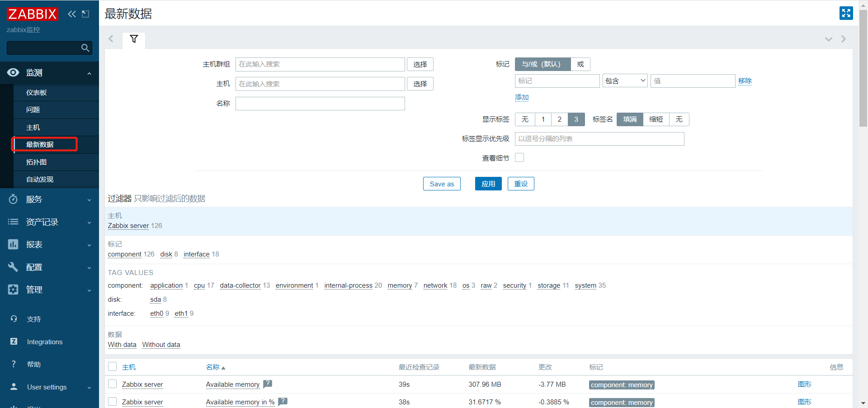Hide sidebar using the window icon
This screenshot has width=868, height=408.
pyautogui.click(x=85, y=14)
